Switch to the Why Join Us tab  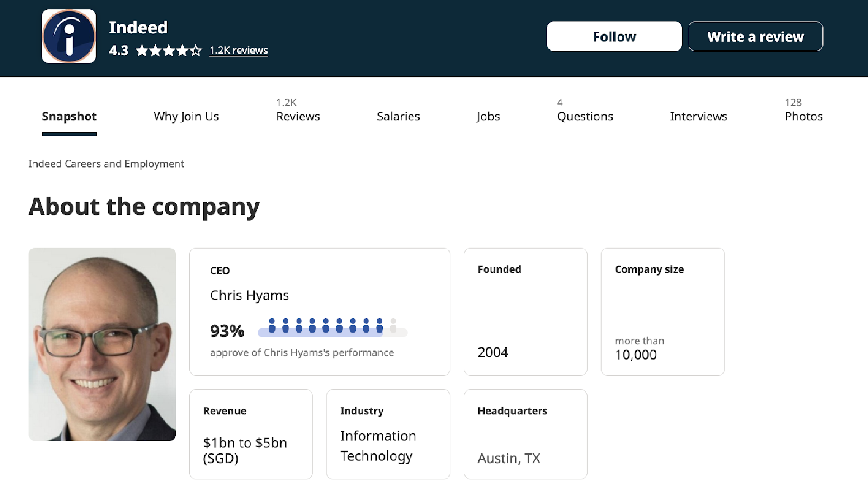(x=186, y=116)
